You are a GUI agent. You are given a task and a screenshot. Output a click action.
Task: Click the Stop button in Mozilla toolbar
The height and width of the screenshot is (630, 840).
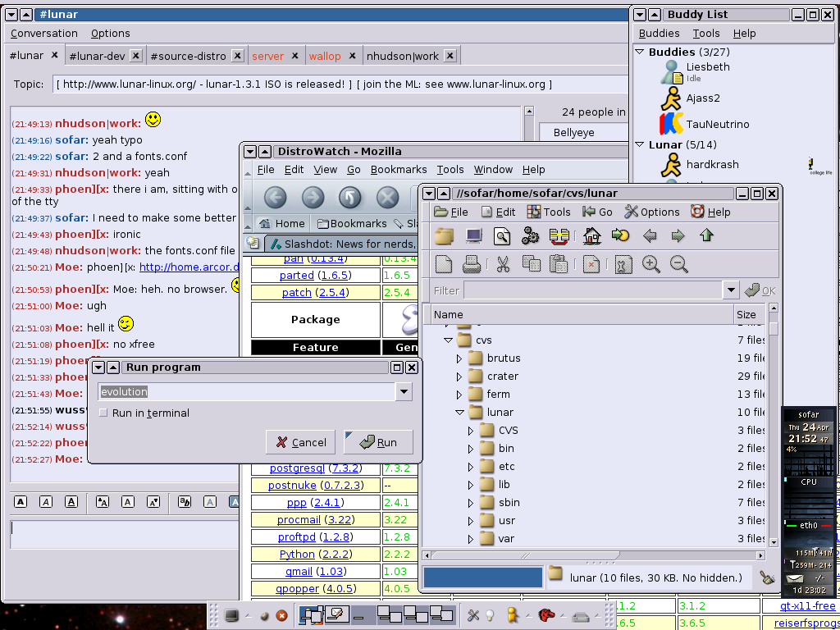pyautogui.click(x=387, y=198)
